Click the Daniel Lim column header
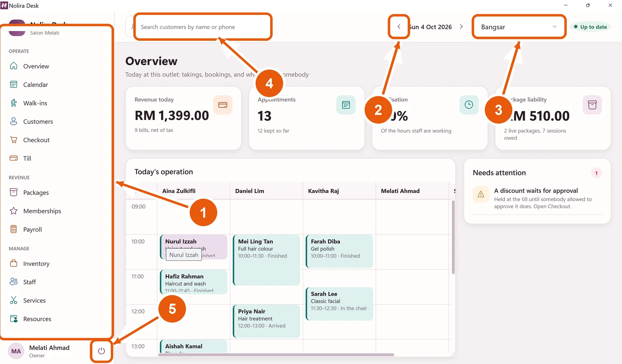The height and width of the screenshot is (364, 622). (250, 191)
